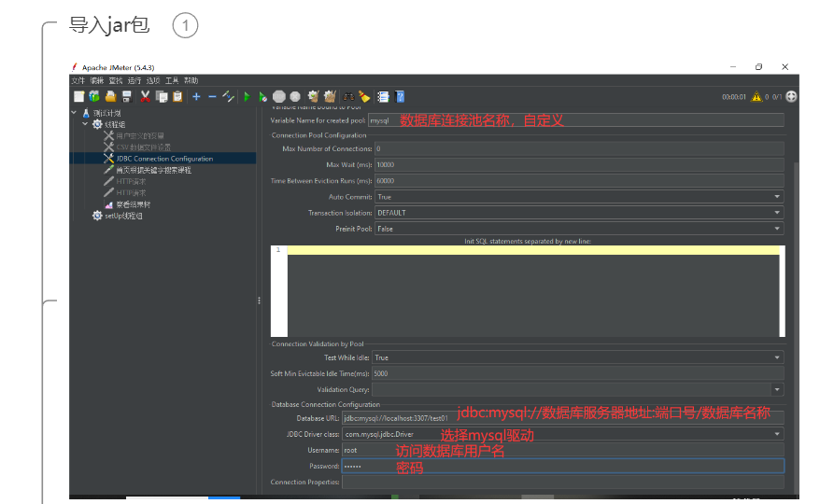Click the Username field containing root
Image resolution: width=834 pixels, height=504 pixels.
(563, 450)
